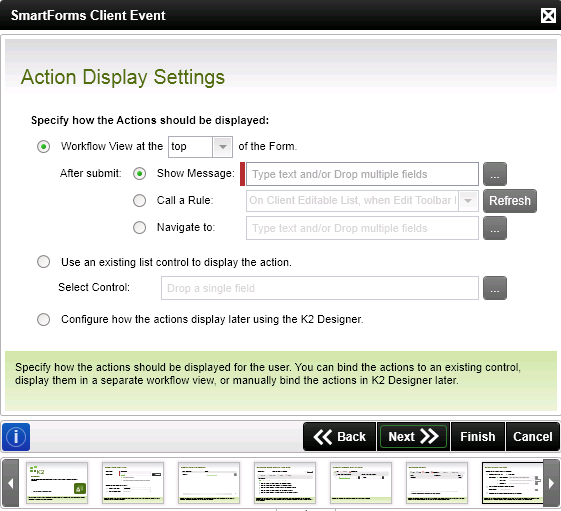The height and width of the screenshot is (511, 561).
Task: Choose the Show Message radio option
Action: 140,174
